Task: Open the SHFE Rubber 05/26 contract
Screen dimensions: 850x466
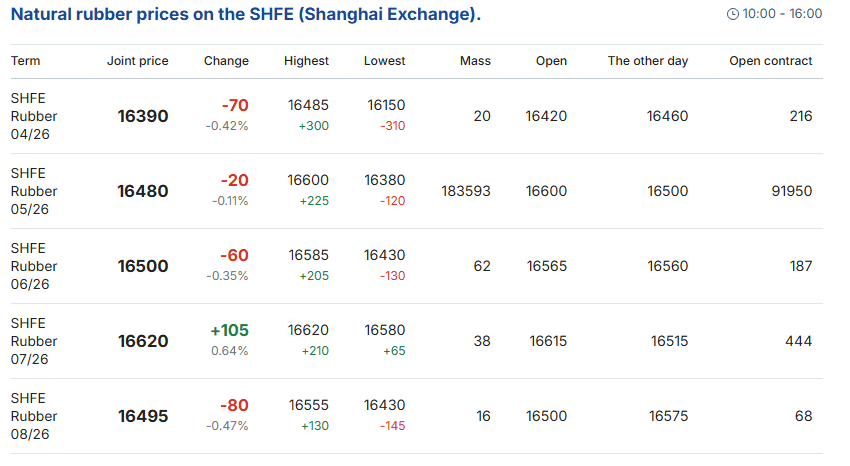Action: click(x=34, y=191)
